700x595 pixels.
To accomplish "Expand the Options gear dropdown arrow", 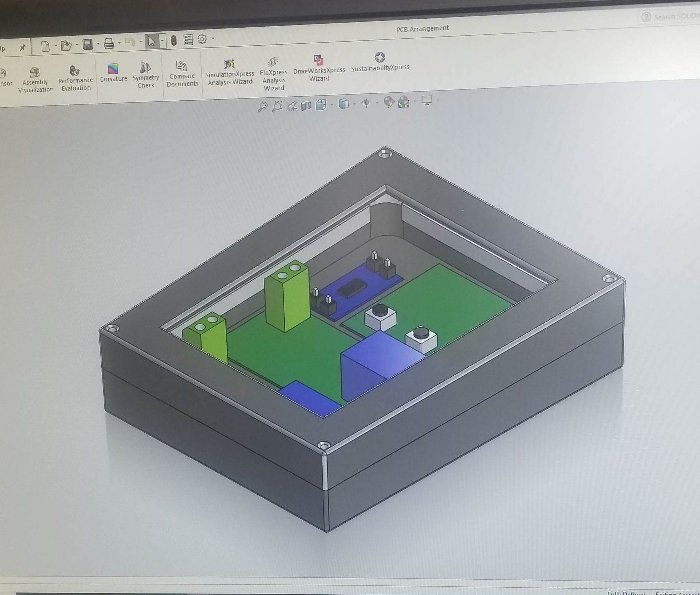I will coord(213,38).
